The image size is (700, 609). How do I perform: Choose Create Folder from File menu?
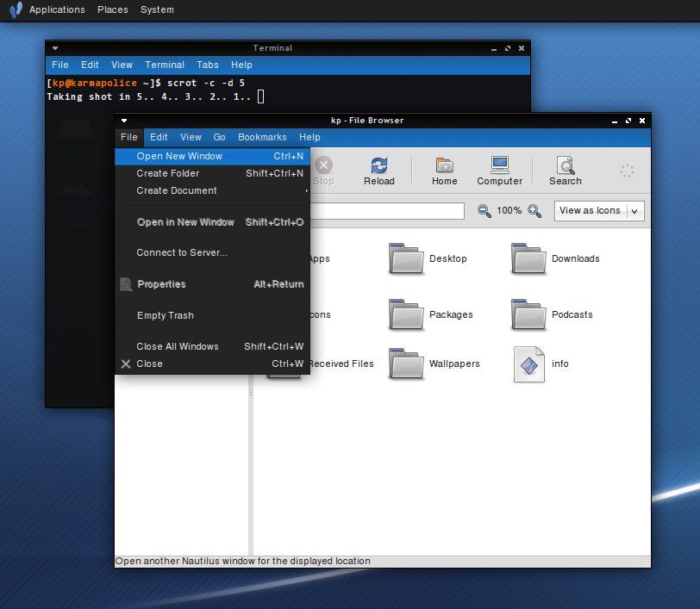(x=212, y=173)
